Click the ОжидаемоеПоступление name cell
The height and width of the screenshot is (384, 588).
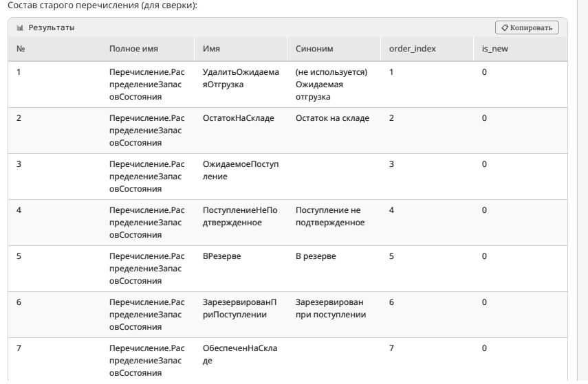coord(241,177)
